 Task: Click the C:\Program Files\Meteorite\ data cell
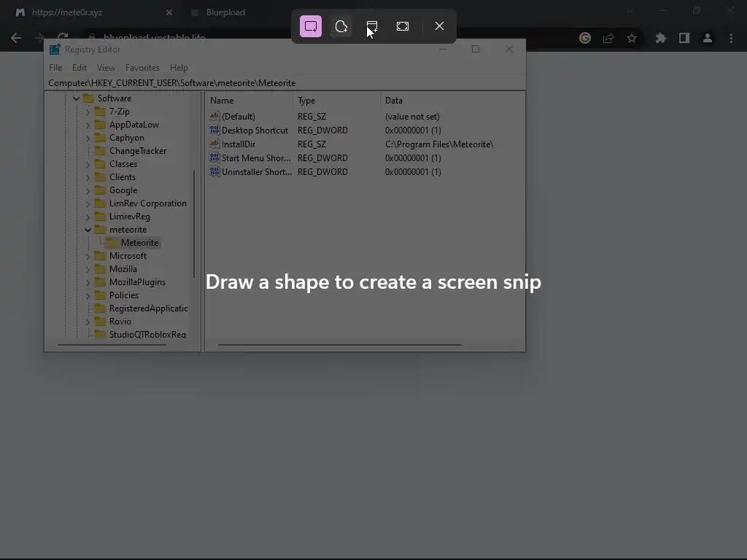click(439, 144)
